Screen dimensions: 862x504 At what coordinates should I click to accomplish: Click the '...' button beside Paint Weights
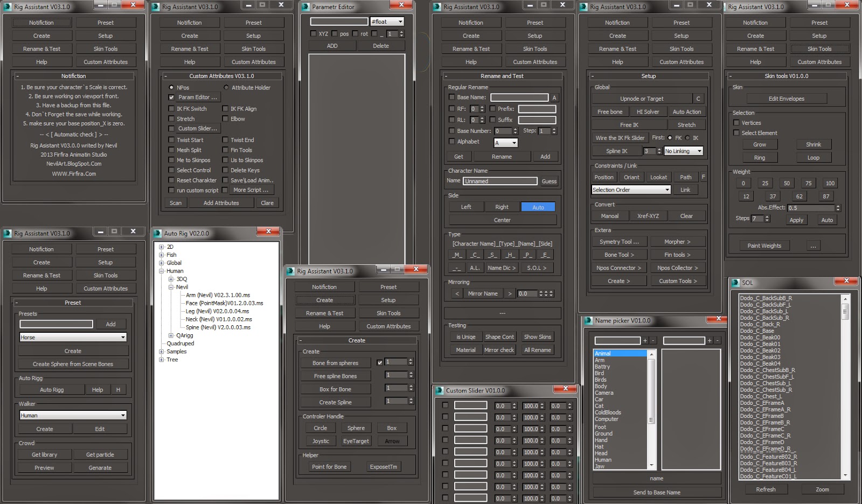(x=814, y=246)
